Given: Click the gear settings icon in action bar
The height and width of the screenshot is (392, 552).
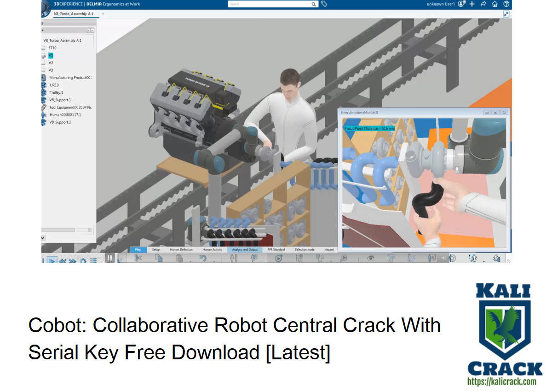Looking at the screenshot, I should 453,258.
